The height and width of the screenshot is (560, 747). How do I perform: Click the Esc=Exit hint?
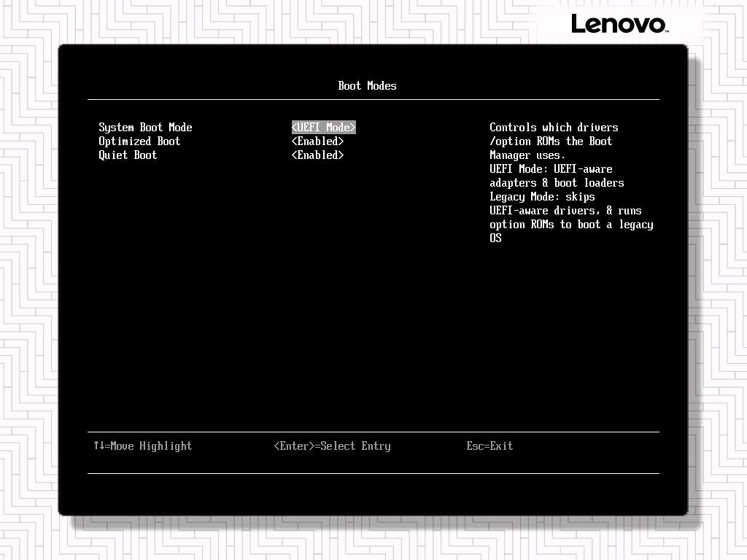click(489, 446)
